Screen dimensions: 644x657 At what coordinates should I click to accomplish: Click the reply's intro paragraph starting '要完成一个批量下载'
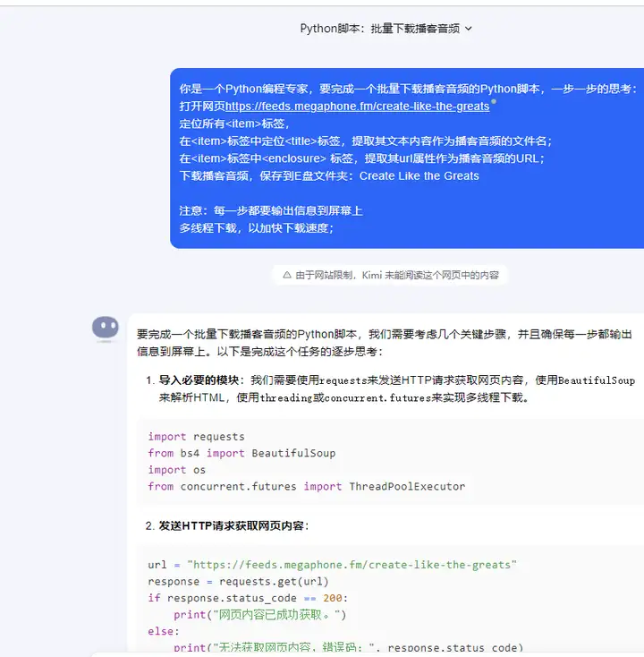click(x=384, y=343)
